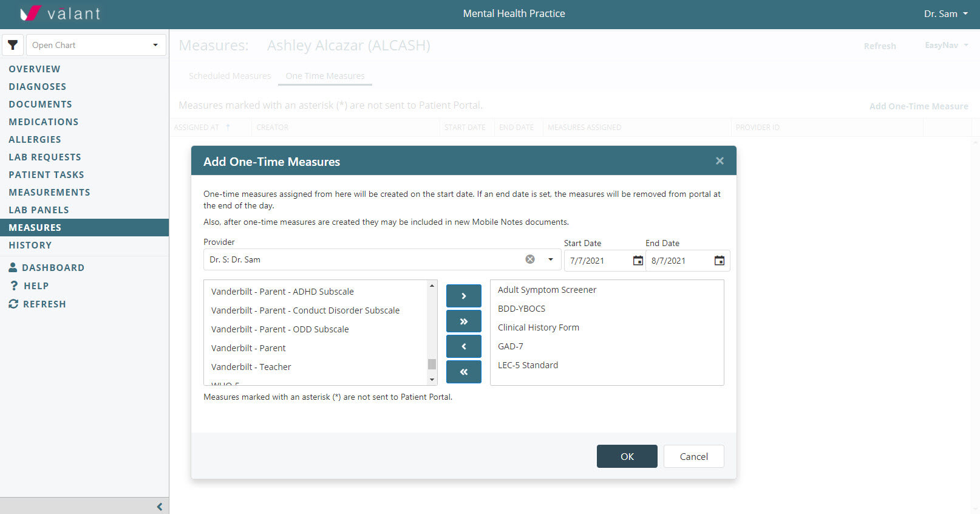980x514 pixels.
Task: Confirm the dialog with OK
Action: point(627,456)
